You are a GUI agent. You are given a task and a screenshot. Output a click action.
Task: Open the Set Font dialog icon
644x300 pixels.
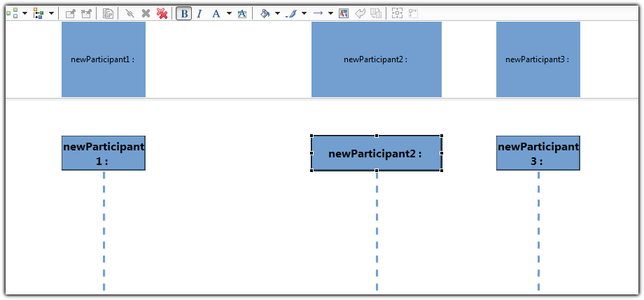[x=242, y=13]
